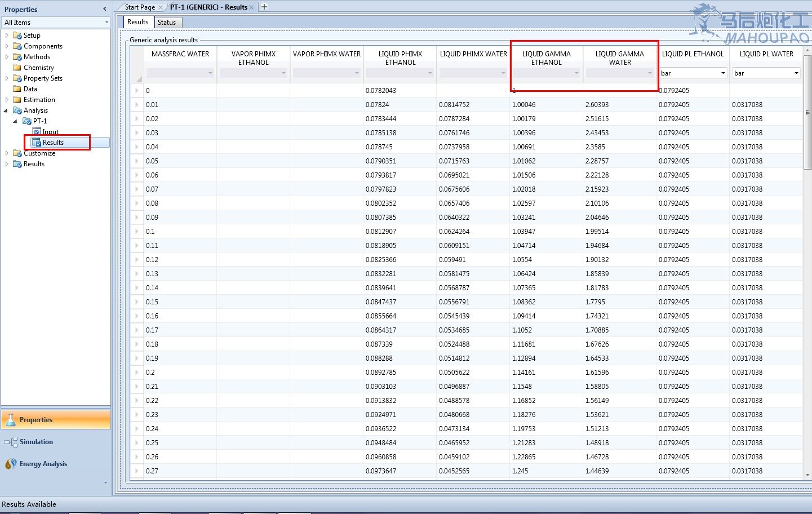Click cell value 0.0814752

[473, 105]
